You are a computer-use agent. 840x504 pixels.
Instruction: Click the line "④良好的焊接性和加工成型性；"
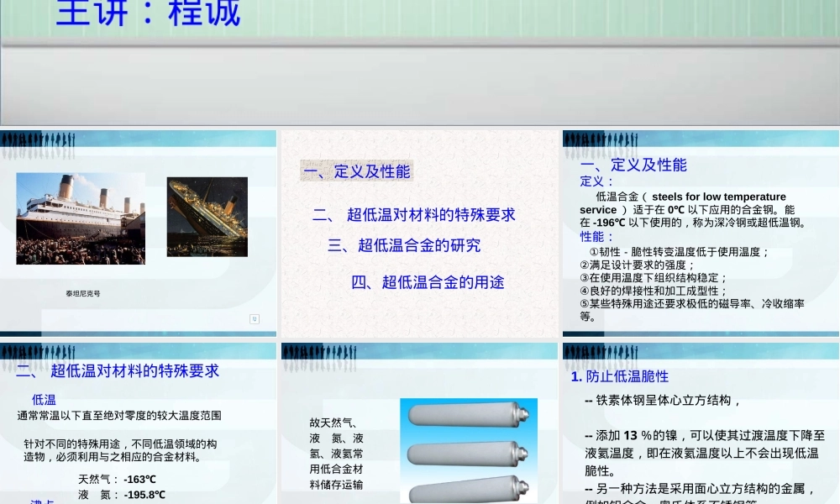coord(654,291)
